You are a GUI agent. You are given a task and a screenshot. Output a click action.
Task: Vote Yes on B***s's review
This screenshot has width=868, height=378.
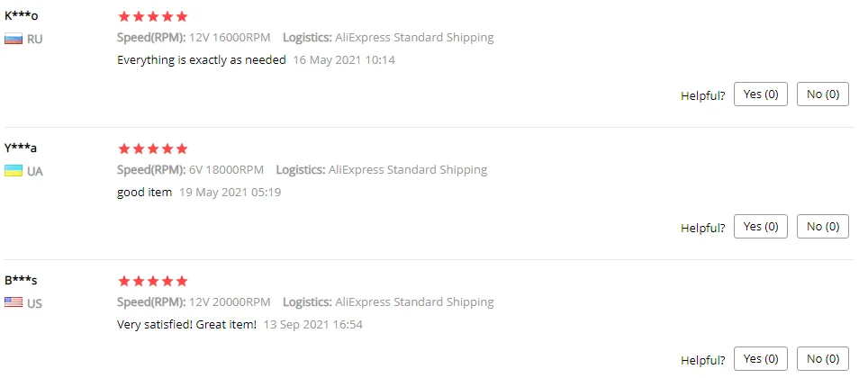point(761,359)
